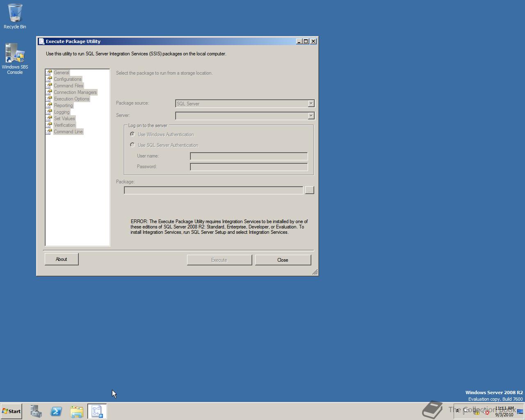
Task: Open the Start menu
Action: pyautogui.click(x=11, y=411)
